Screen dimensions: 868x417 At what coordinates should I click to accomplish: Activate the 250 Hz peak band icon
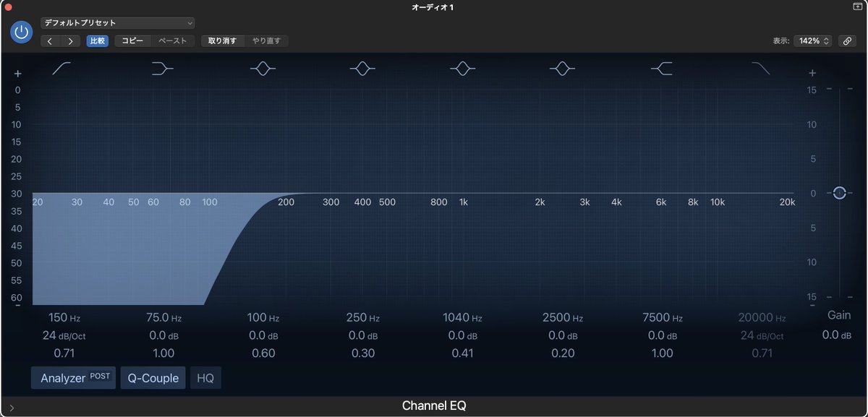tap(362, 69)
